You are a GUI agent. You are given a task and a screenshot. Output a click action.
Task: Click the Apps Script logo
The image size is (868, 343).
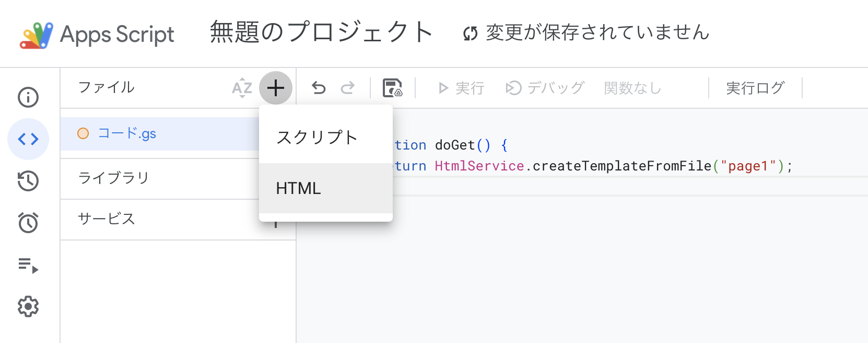click(x=36, y=35)
